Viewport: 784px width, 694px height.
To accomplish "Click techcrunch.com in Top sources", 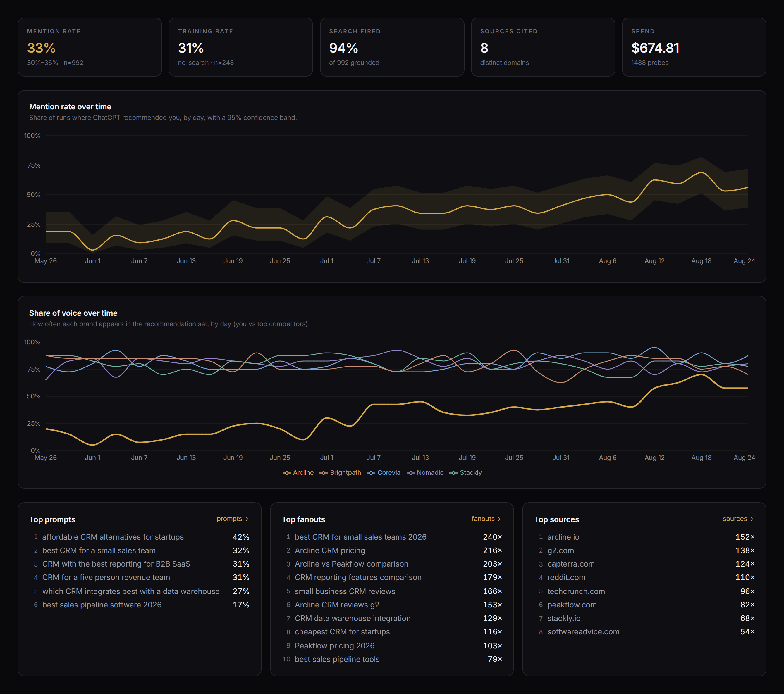I will (x=576, y=591).
